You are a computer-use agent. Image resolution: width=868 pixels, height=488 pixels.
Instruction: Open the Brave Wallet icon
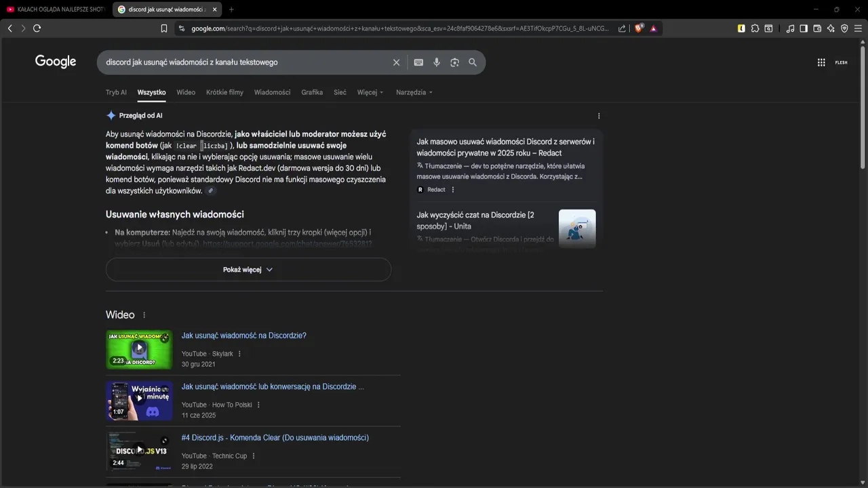point(817,28)
